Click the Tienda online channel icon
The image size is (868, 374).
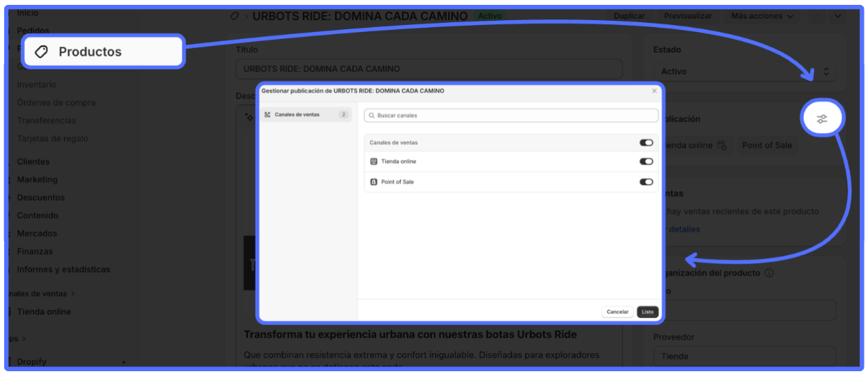(373, 162)
